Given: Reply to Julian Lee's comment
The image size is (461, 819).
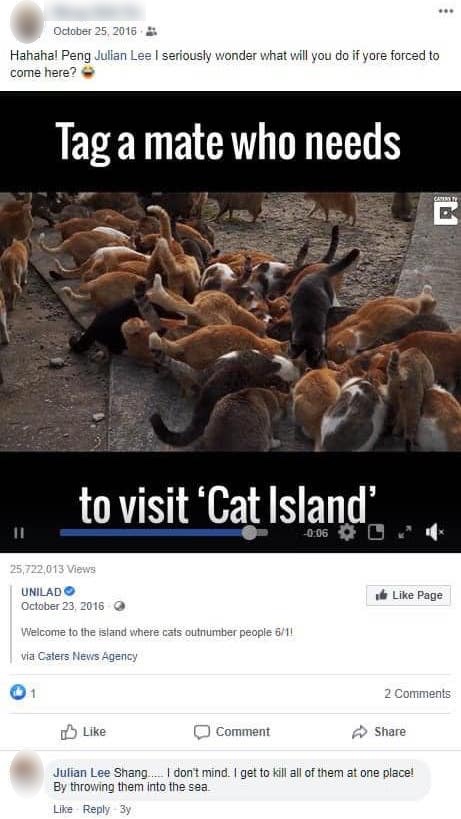Looking at the screenshot, I should point(96,809).
